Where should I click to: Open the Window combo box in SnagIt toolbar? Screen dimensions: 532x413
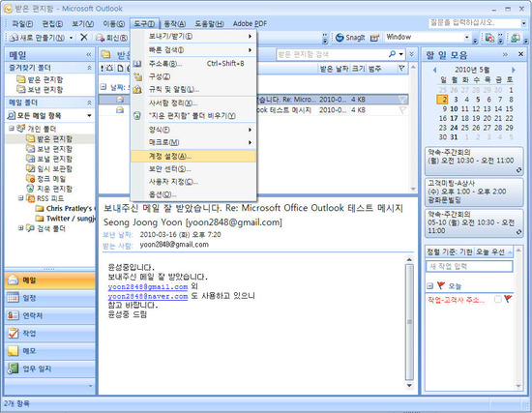click(467, 37)
